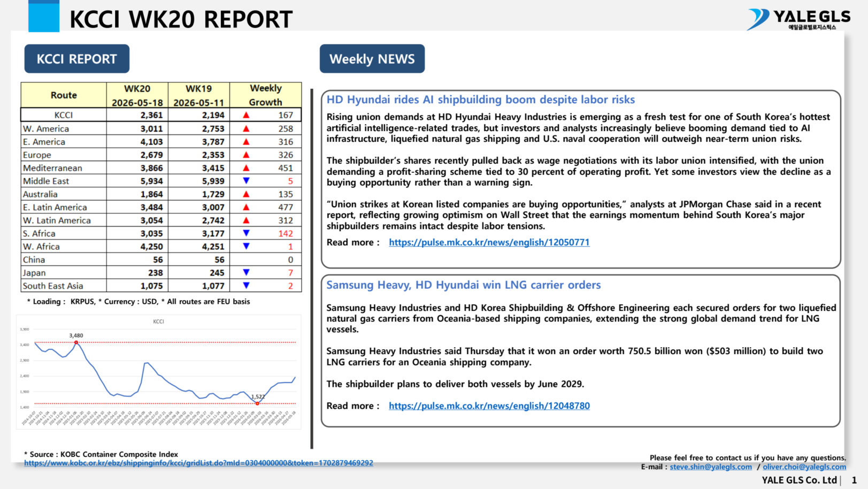Click the blue down arrow for S. Africa
The height and width of the screenshot is (489, 868).
point(246,233)
